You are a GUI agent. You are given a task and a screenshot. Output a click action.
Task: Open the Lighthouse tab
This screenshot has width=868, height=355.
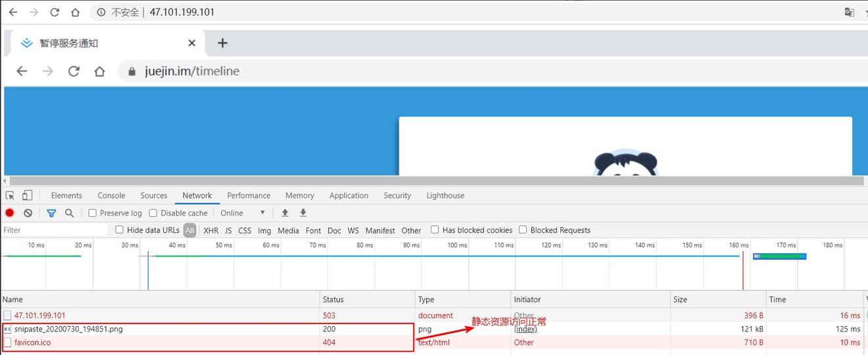pyautogui.click(x=445, y=195)
